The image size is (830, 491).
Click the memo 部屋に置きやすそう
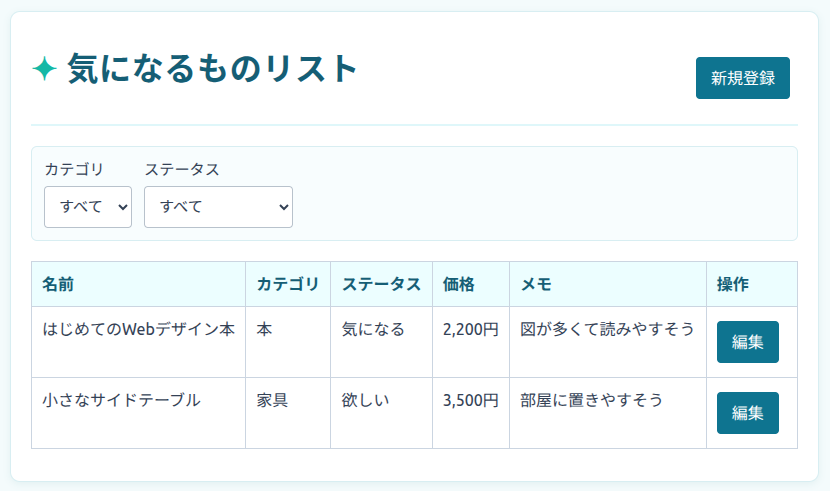591,400
